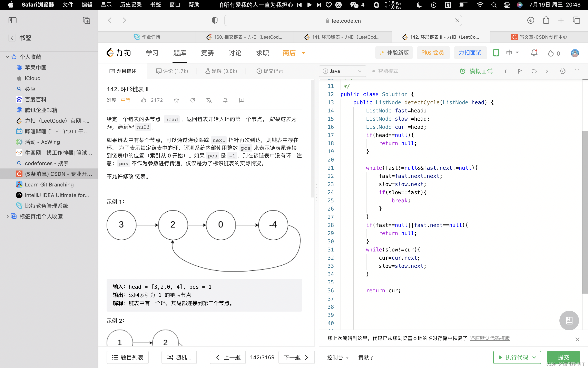Viewport: 588px width, 368px height.
Task: Collapse the 个人收藏 bookmarks folder
Action: pyautogui.click(x=7, y=57)
